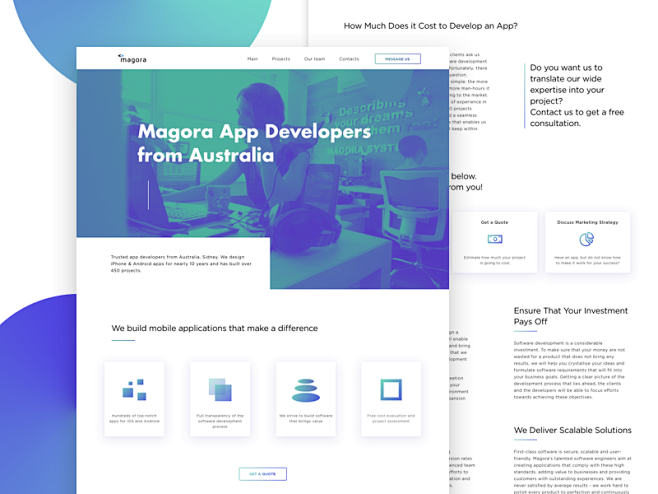The height and width of the screenshot is (494, 658).
Task: Click 'We Deliver Scalable Solutions' heading
Action: tap(572, 430)
